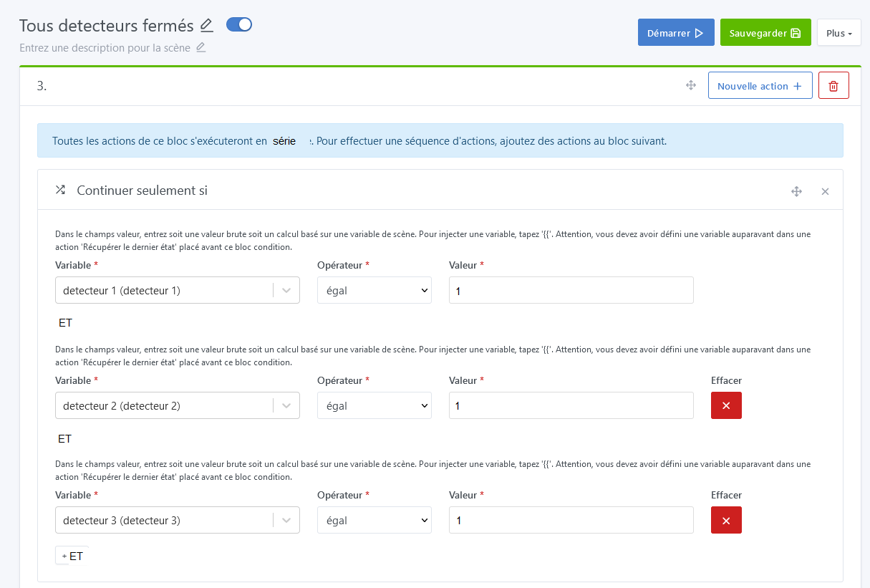This screenshot has height=588, width=870.
Task: Change the operator for detecteur 3
Action: pyautogui.click(x=374, y=521)
